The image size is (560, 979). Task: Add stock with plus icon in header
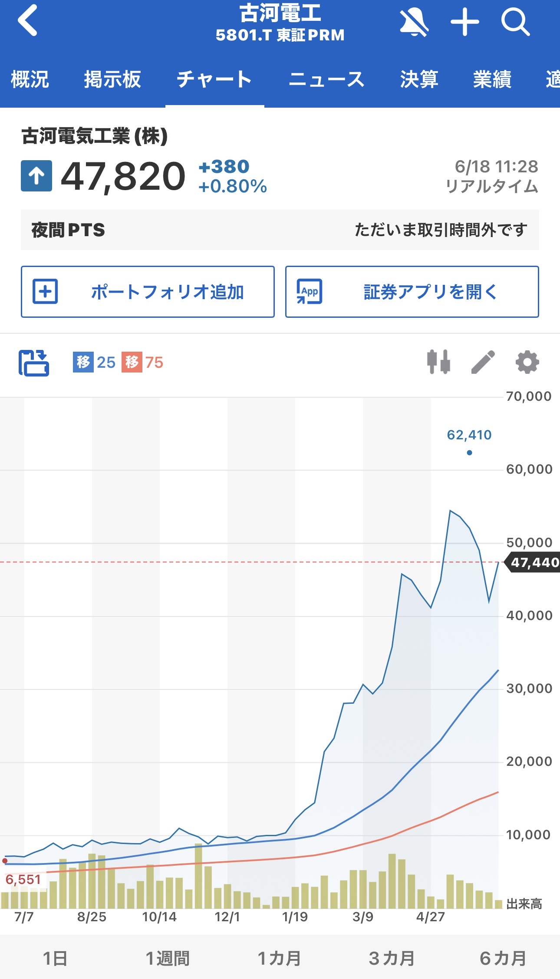click(465, 22)
